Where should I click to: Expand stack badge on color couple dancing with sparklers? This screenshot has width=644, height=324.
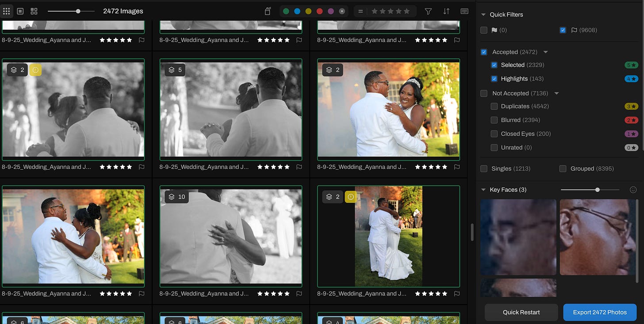[333, 70]
